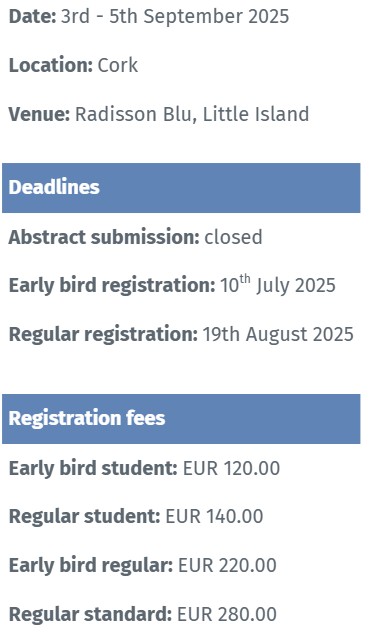Select the Date label text
This screenshot has width=370, height=636.
pyautogui.click(x=32, y=17)
